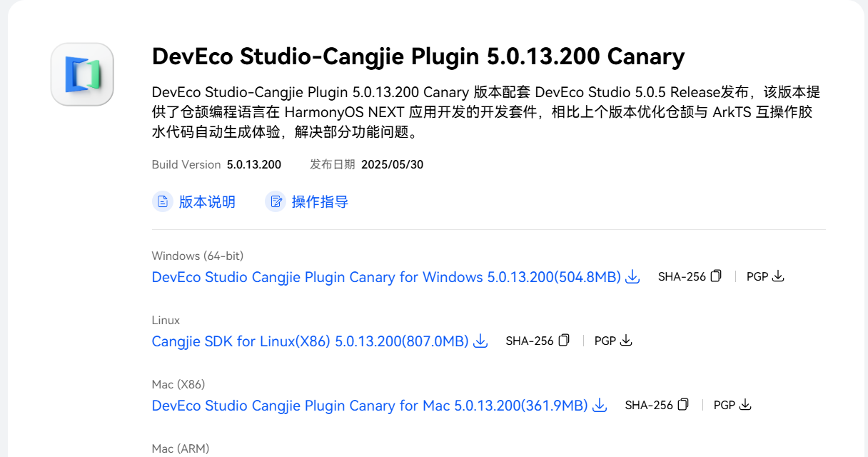Click the PGP label in the Linux row
868x457 pixels.
[605, 341]
